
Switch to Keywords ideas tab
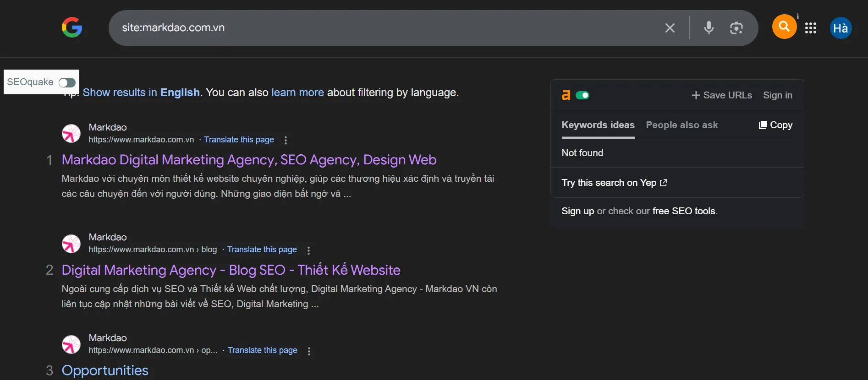tap(598, 125)
